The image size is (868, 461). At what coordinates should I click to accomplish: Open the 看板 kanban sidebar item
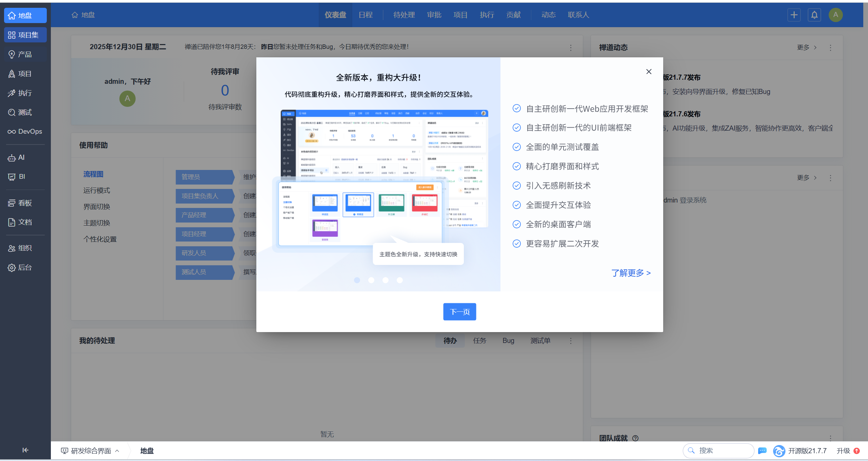coord(12,203)
